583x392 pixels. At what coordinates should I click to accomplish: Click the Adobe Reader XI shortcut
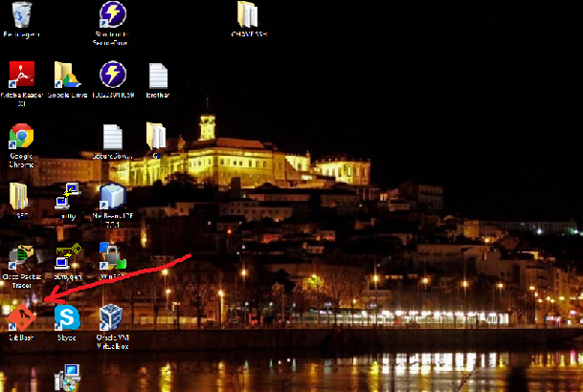pyautogui.click(x=21, y=75)
